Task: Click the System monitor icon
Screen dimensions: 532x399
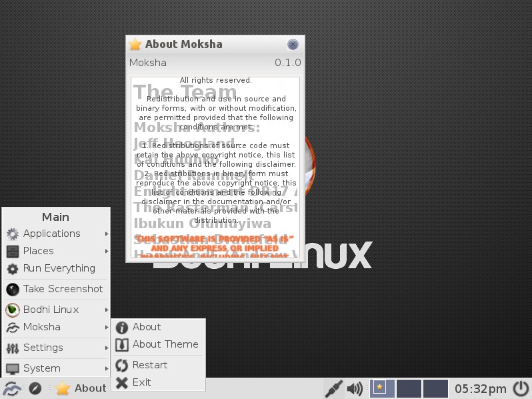Action: pyautogui.click(x=13, y=369)
